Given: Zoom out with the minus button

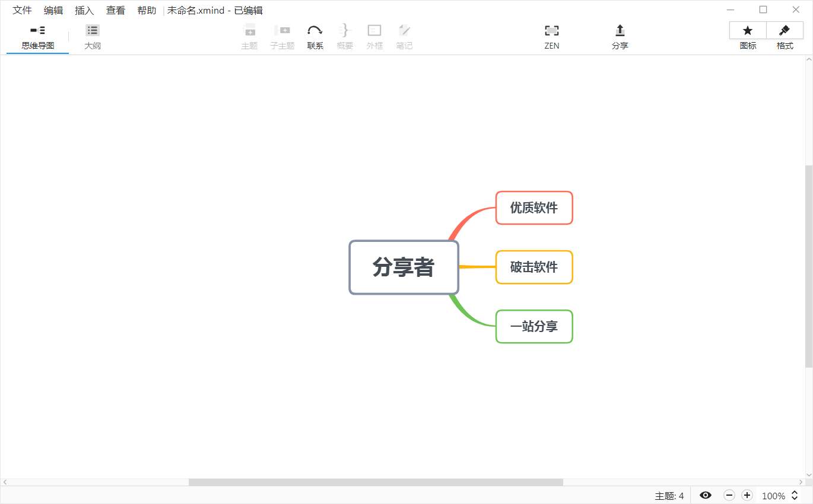Looking at the screenshot, I should click(729, 495).
